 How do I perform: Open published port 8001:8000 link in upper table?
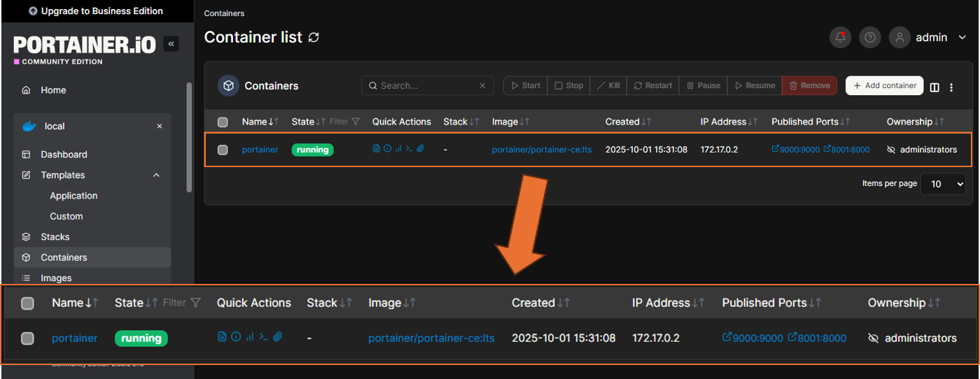pos(847,150)
